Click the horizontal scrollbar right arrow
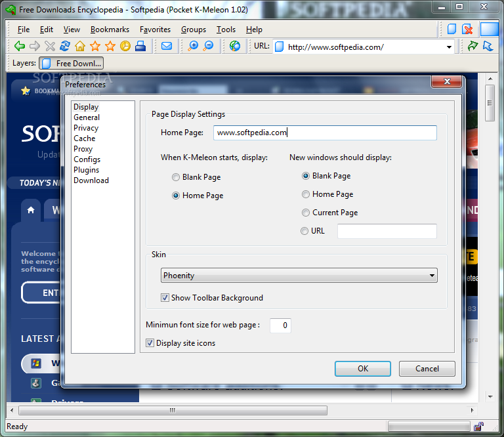 [472, 410]
